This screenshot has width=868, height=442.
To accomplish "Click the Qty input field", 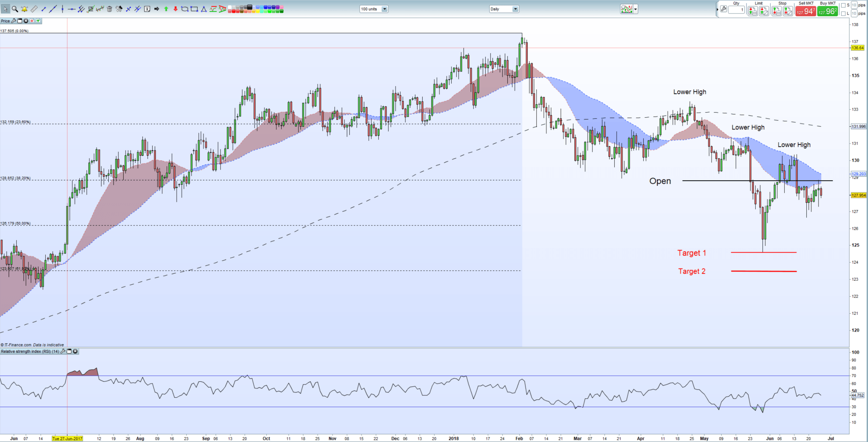I will (x=737, y=10).
